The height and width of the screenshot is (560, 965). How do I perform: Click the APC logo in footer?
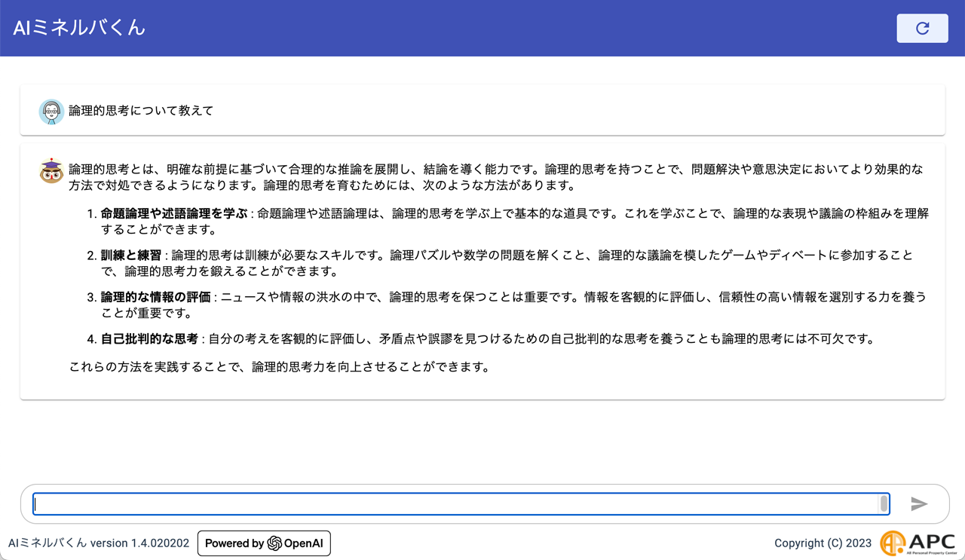[918, 543]
